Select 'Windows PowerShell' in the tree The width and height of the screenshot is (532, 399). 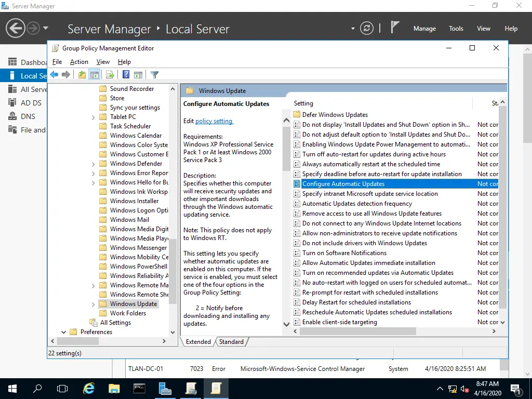[x=138, y=267]
